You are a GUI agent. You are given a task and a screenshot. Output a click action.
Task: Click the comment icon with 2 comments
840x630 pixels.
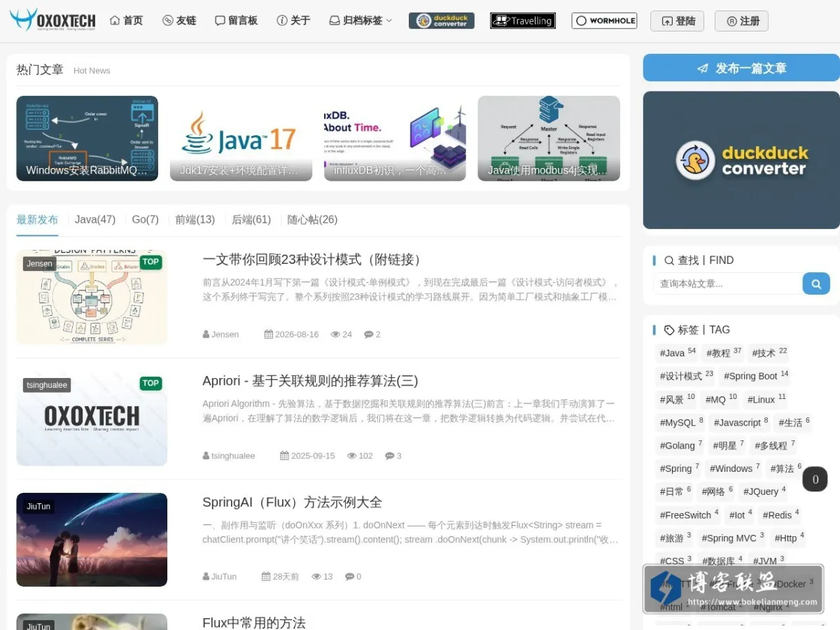pyautogui.click(x=368, y=335)
